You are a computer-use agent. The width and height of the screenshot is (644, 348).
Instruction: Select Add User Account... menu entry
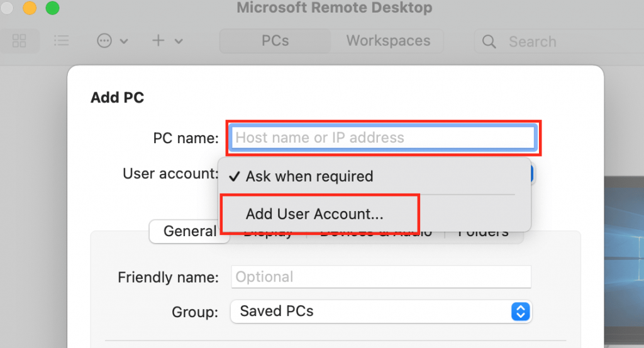(314, 214)
